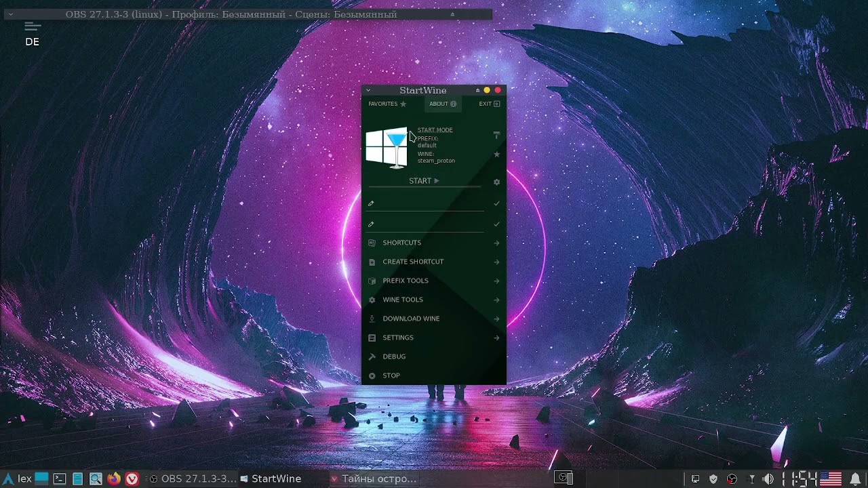Click the StartWine shade-up arrow button

coord(477,90)
